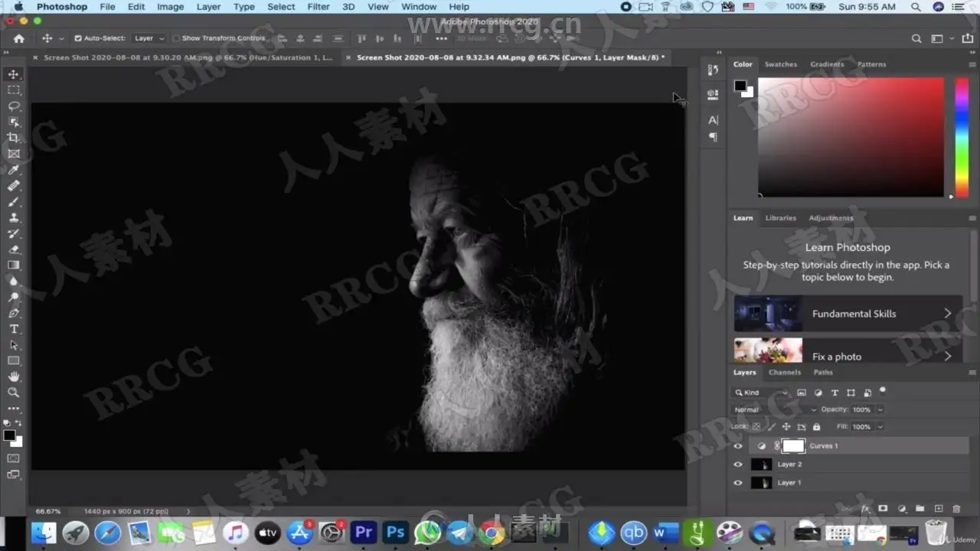Switch to the Paths tab
Screen dimensions: 980x551
pos(823,373)
